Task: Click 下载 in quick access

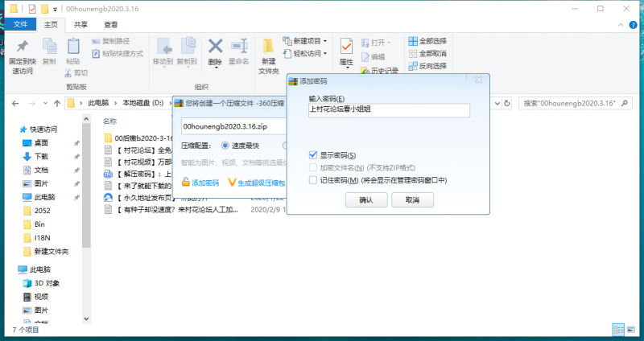Action: point(40,156)
